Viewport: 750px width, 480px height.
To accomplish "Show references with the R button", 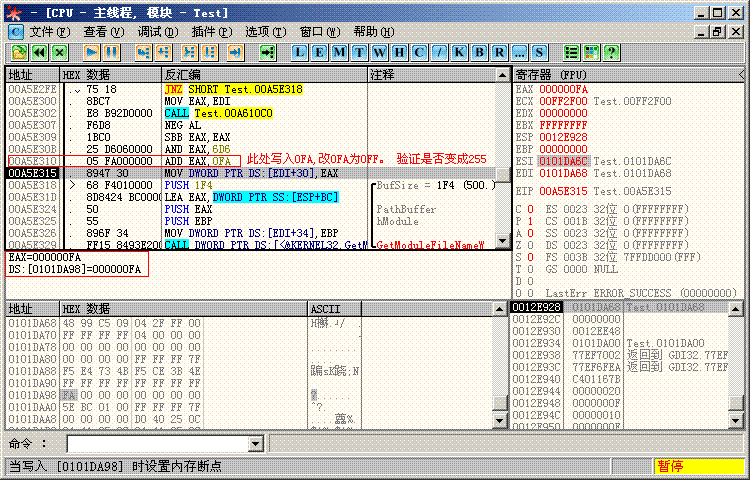I will click(499, 52).
